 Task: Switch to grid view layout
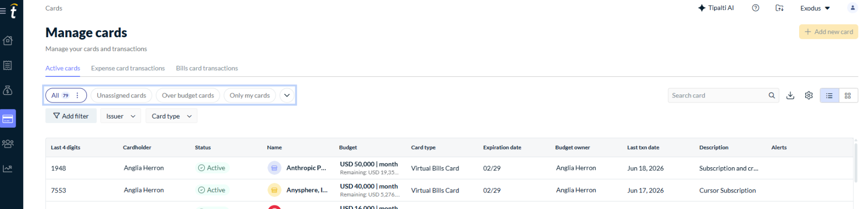[848, 95]
